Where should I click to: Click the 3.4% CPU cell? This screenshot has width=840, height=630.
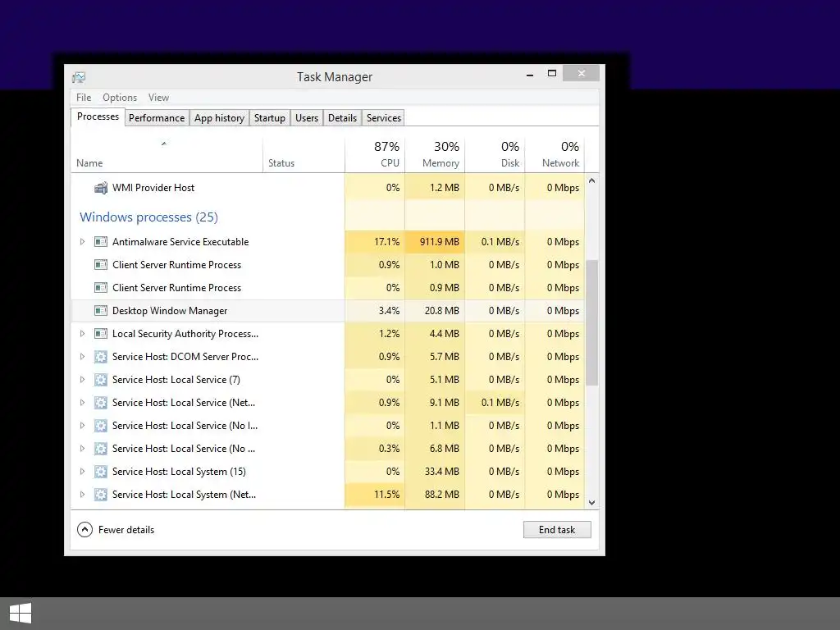coord(375,311)
